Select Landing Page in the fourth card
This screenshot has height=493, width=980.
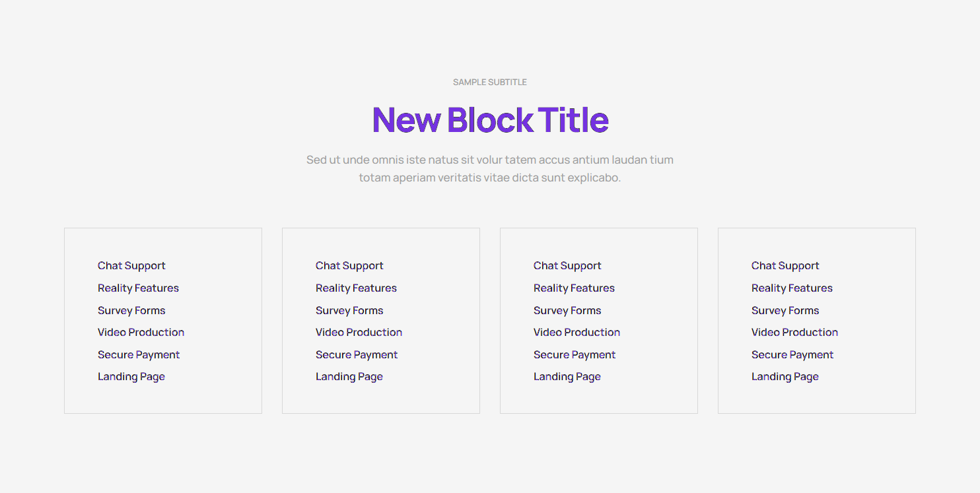(785, 377)
